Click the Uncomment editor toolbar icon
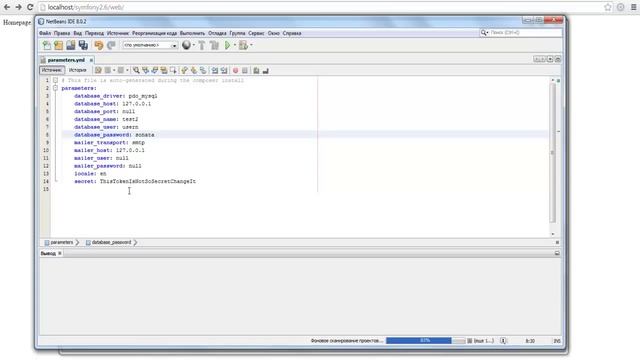640x360 pixels. pyautogui.click(x=266, y=71)
